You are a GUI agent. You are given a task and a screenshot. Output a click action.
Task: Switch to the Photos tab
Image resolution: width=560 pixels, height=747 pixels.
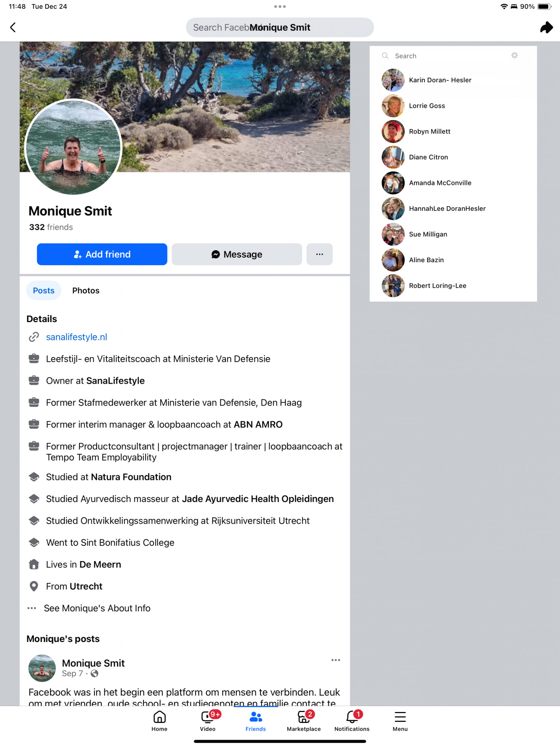(x=86, y=290)
